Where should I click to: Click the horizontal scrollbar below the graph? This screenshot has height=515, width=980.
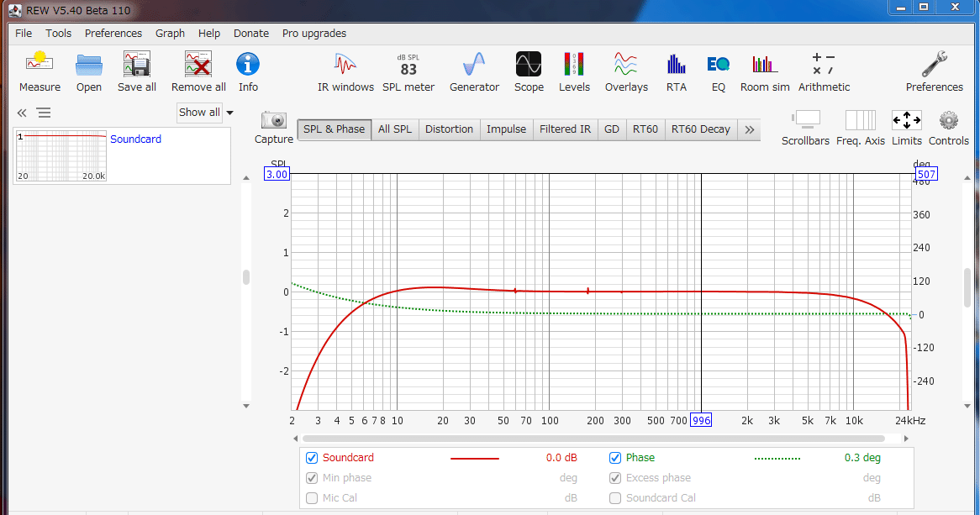[593, 439]
